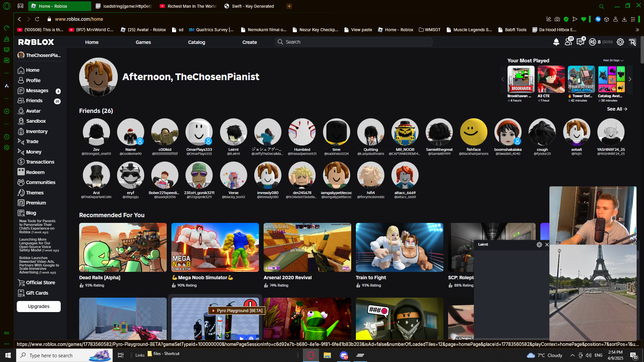The width and height of the screenshot is (644, 362).
Task: Open Inventory in sidebar
Action: pos(37,131)
